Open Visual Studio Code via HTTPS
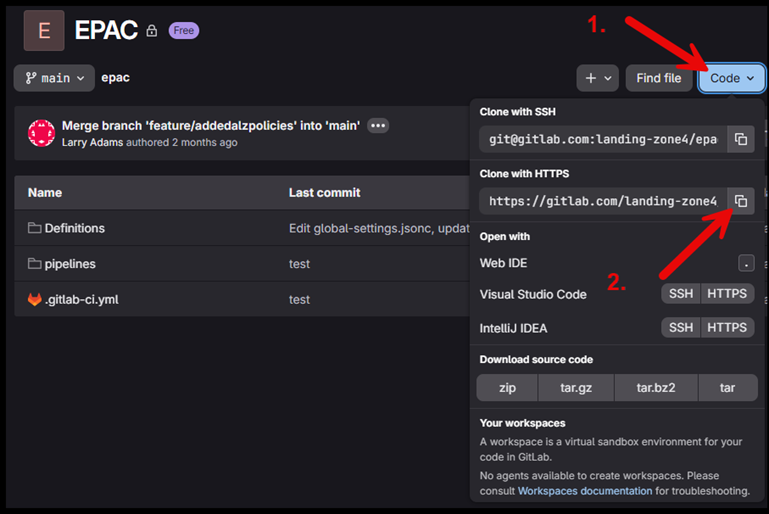This screenshot has height=514, width=769. 727,294
